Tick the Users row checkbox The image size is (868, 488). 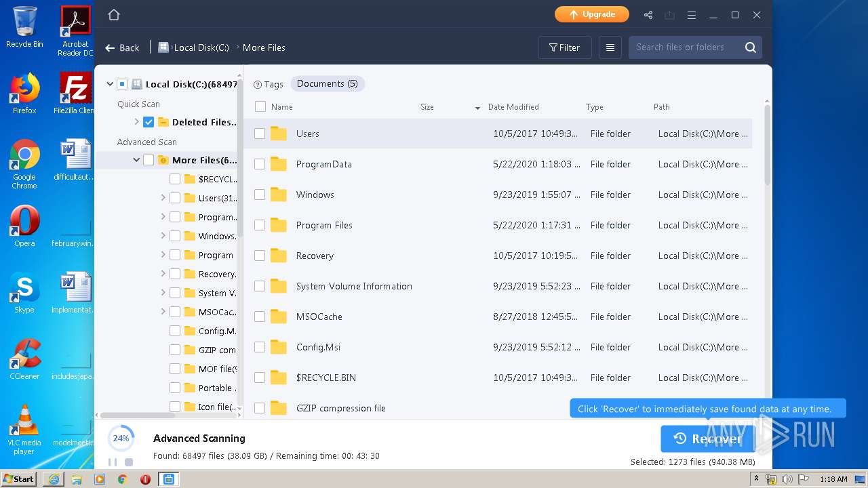(260, 134)
